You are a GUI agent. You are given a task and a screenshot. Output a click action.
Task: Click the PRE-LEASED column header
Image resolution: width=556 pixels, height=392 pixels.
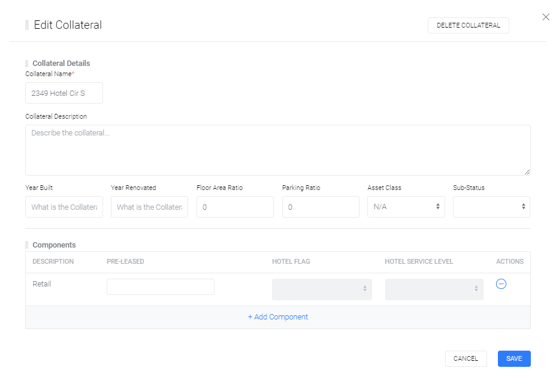pyautogui.click(x=126, y=261)
